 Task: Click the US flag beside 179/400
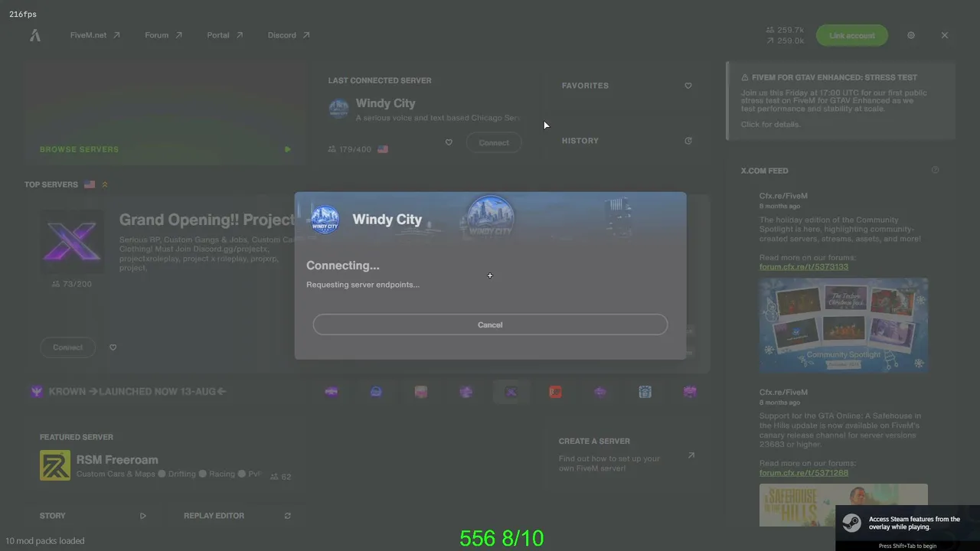tap(383, 149)
